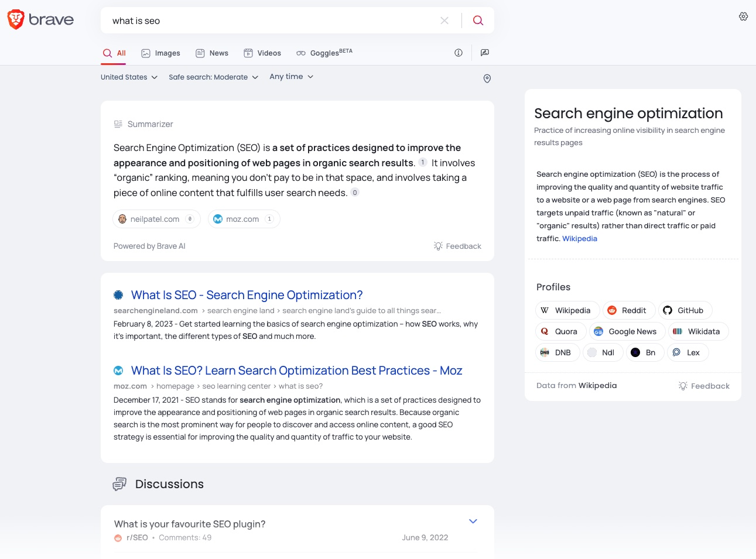
Task: Click the Brave logo icon
Action: tap(15, 19)
